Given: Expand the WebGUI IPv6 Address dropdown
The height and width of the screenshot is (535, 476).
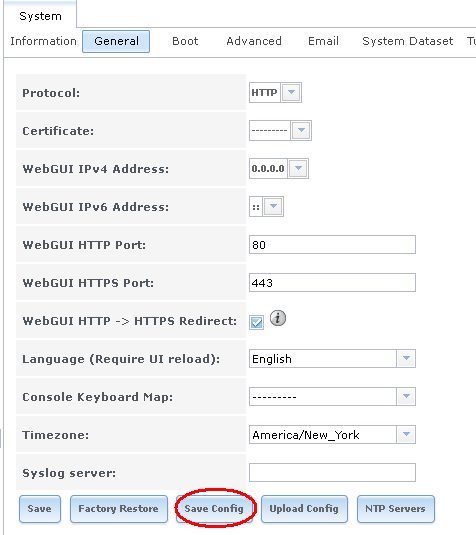Looking at the screenshot, I should (x=273, y=206).
